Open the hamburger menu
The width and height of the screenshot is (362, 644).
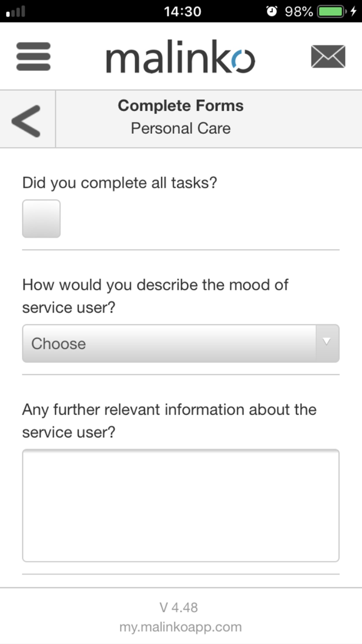click(x=33, y=56)
